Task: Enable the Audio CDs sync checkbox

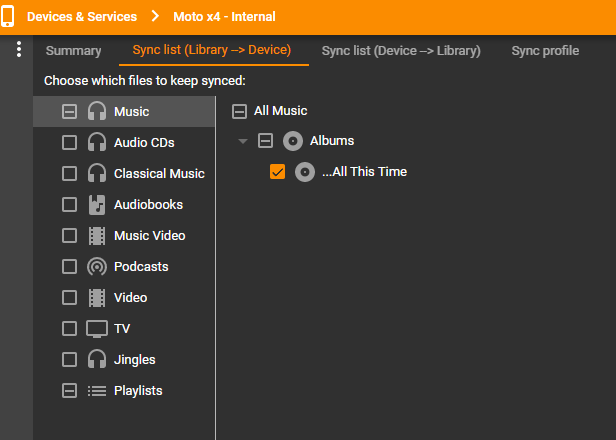Action: (x=69, y=143)
